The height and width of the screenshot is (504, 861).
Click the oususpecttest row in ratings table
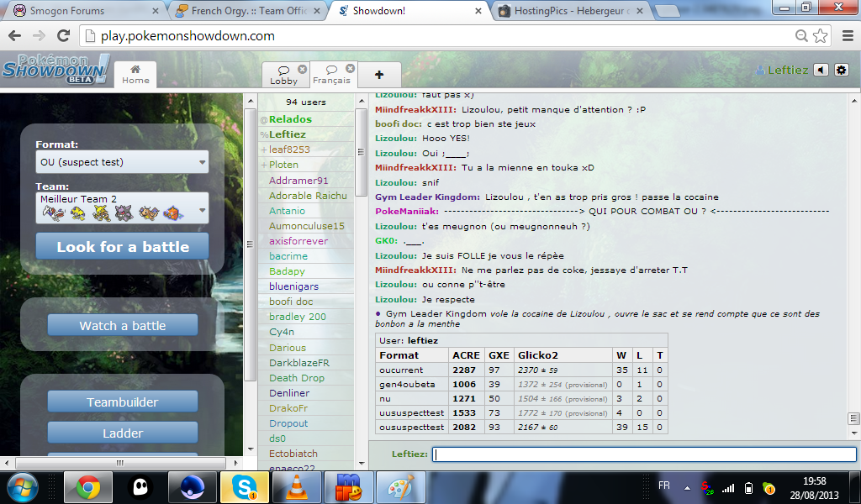coord(521,427)
